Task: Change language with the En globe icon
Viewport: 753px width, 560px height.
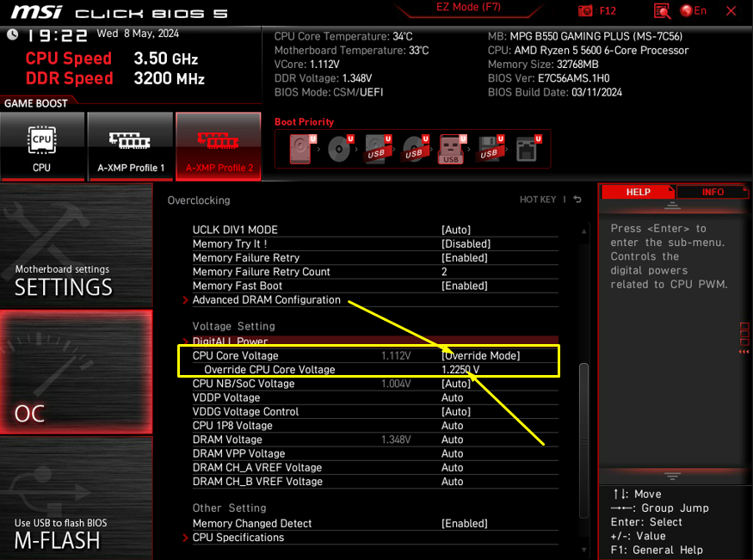Action: tap(694, 10)
